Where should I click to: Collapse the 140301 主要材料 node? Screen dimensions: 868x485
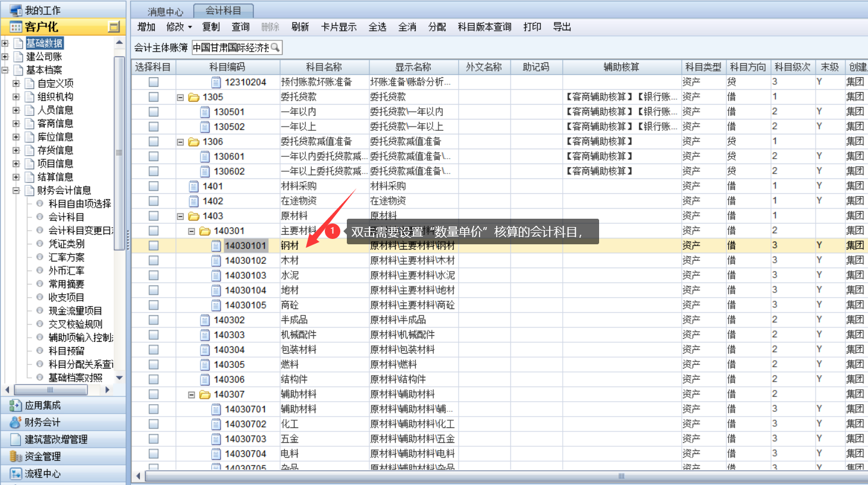pyautogui.click(x=192, y=231)
